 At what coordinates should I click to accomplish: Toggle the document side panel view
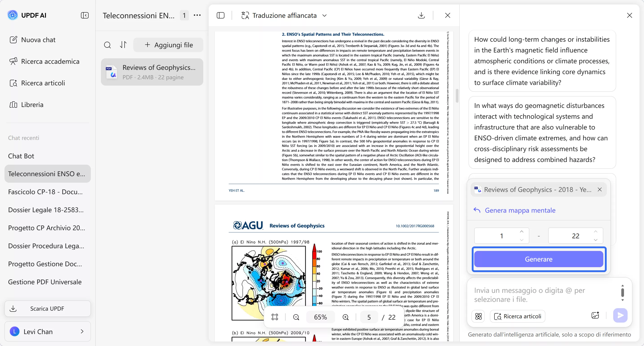(x=221, y=15)
